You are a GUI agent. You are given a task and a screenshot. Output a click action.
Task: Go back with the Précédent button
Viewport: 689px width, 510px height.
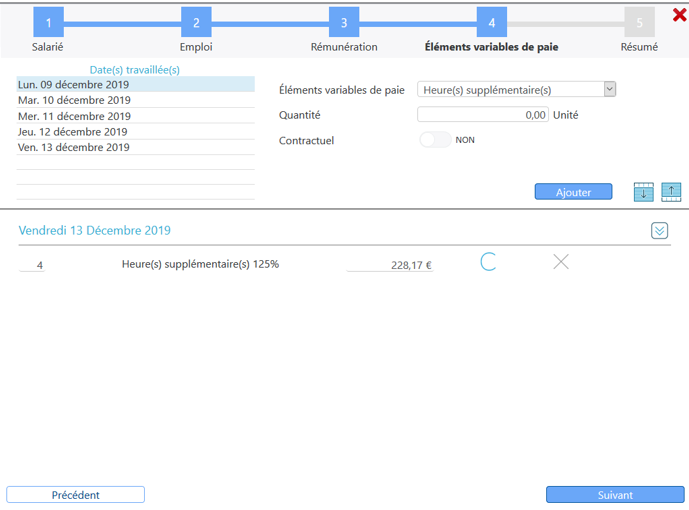tap(76, 495)
